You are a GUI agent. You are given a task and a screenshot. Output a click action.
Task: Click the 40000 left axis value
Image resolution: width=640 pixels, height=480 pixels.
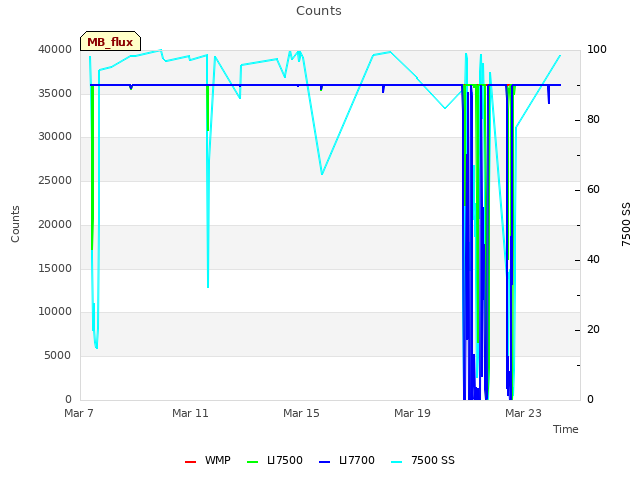point(55,49)
